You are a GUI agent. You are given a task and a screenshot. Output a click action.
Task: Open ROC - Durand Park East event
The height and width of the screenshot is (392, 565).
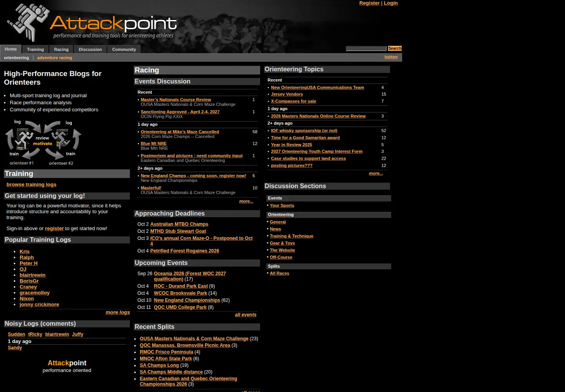[181, 286]
